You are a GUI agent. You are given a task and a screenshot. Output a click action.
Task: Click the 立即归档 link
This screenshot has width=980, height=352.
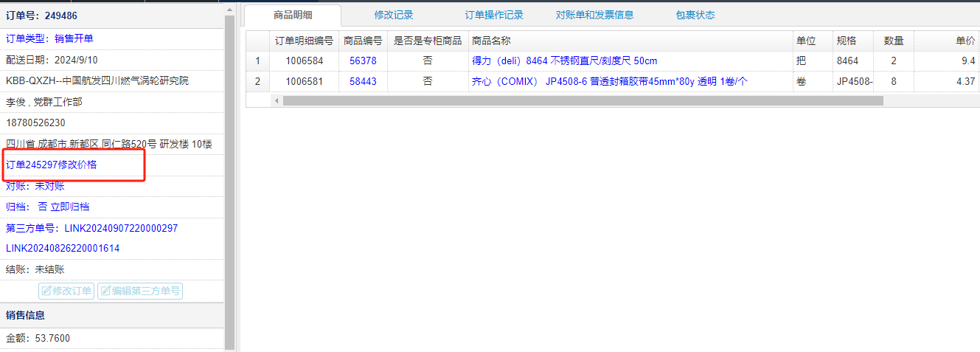click(69, 207)
